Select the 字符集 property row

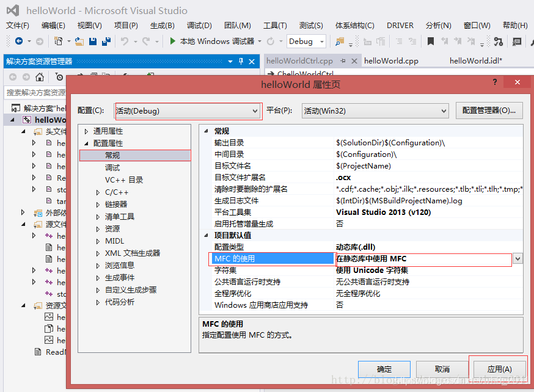click(x=367, y=270)
